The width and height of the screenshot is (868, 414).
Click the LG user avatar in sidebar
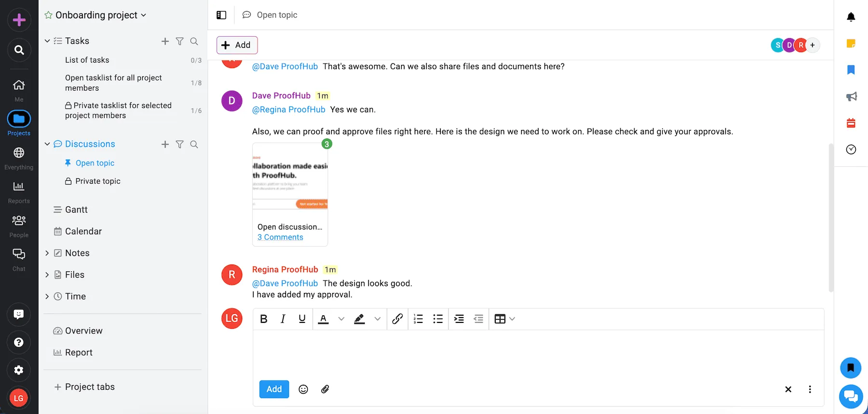tap(19, 398)
